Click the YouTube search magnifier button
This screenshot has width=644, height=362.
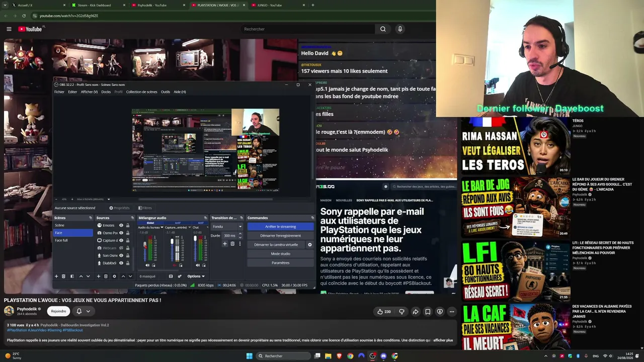383,29
